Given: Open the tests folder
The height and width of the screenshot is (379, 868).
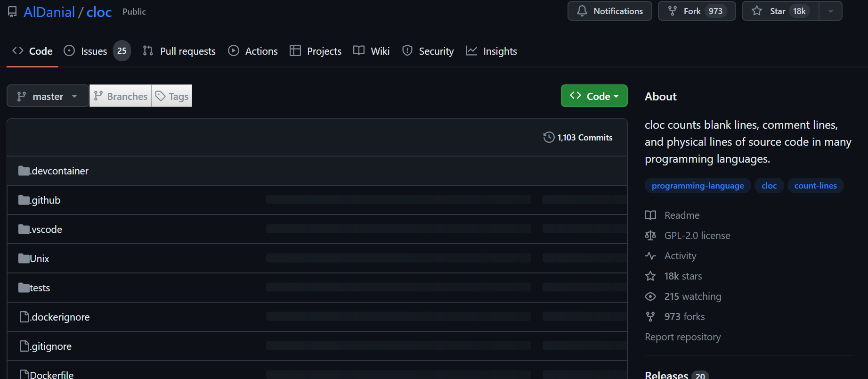Looking at the screenshot, I should click(40, 288).
